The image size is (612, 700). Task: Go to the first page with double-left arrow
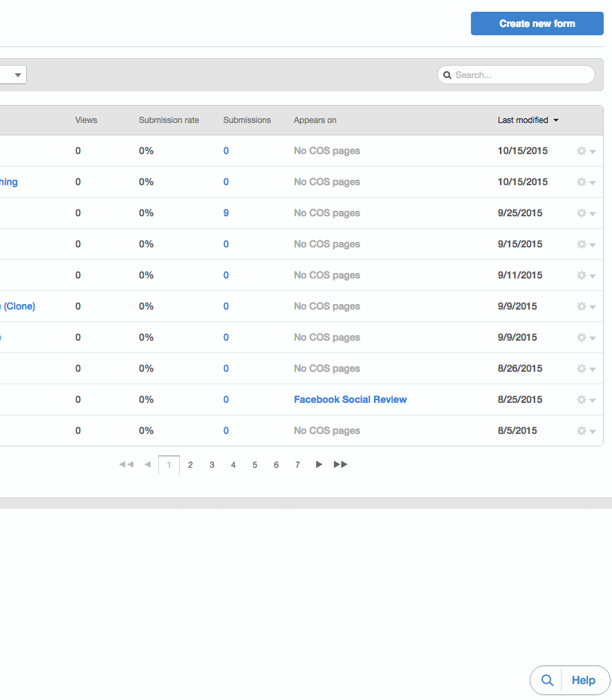(127, 464)
